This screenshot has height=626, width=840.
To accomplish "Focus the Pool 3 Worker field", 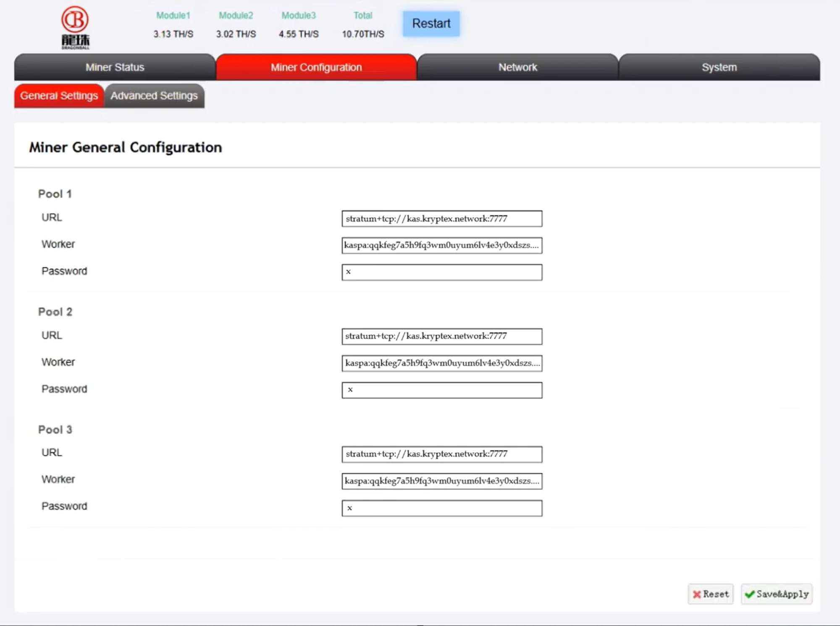I will click(x=442, y=481).
